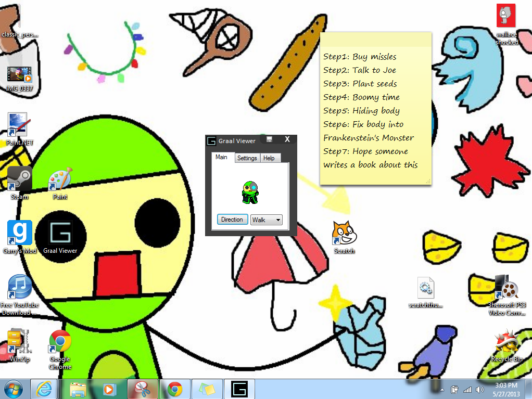The height and width of the screenshot is (399, 532).
Task: Open the Help tab in Graal Viewer
Action: click(269, 158)
